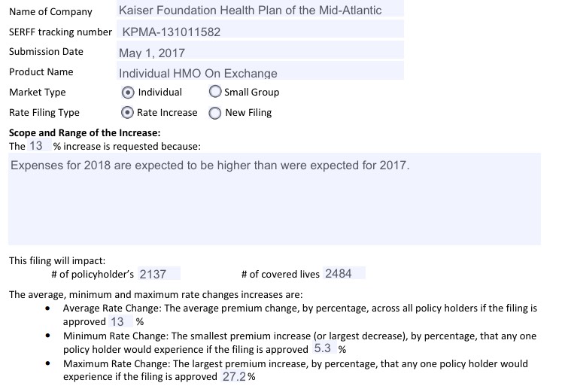Screen dimensions: 562x392
Task: Choose the Small Group radio option
Action: [215, 92]
